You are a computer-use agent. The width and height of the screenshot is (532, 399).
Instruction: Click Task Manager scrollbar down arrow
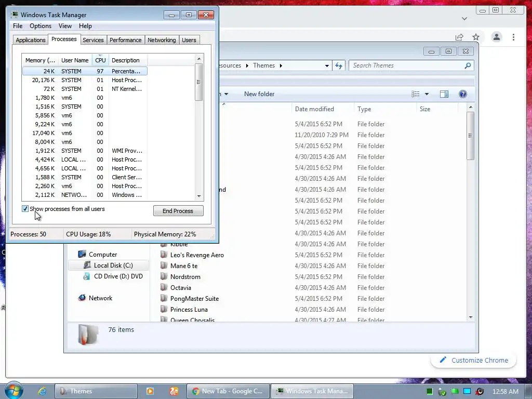tap(199, 196)
